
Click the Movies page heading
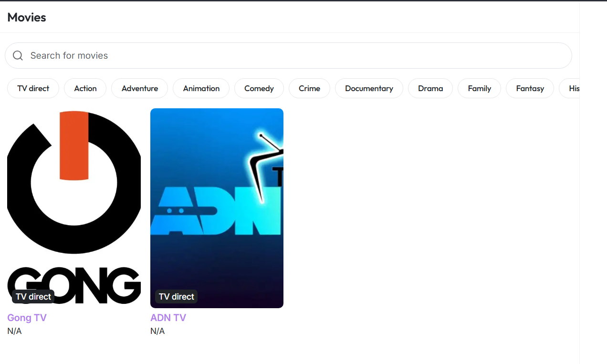[x=27, y=17]
